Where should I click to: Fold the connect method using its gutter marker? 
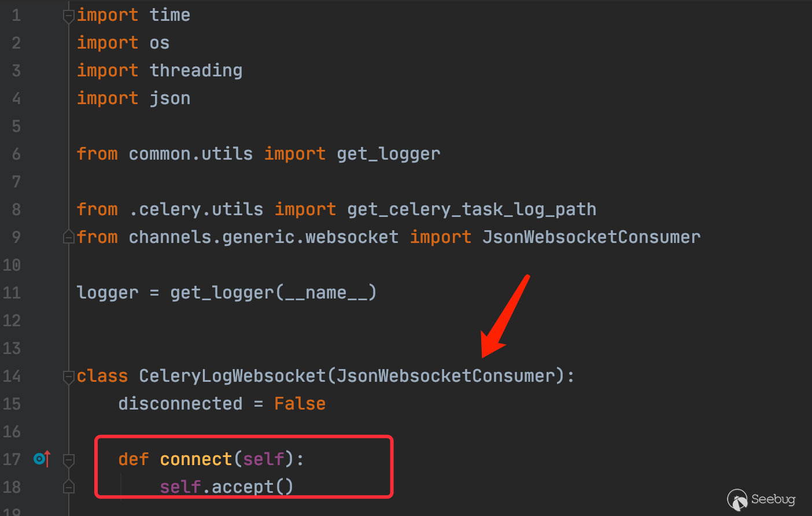click(x=69, y=460)
